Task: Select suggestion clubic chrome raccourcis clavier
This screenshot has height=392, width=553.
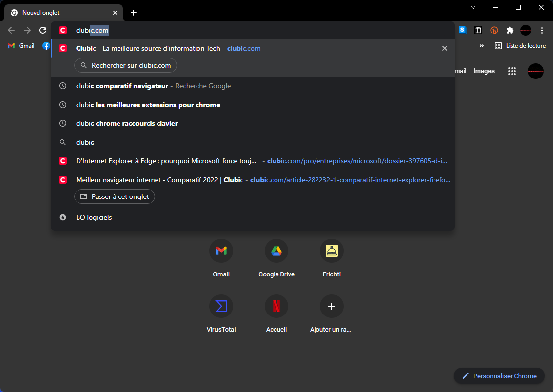Action: (252, 123)
